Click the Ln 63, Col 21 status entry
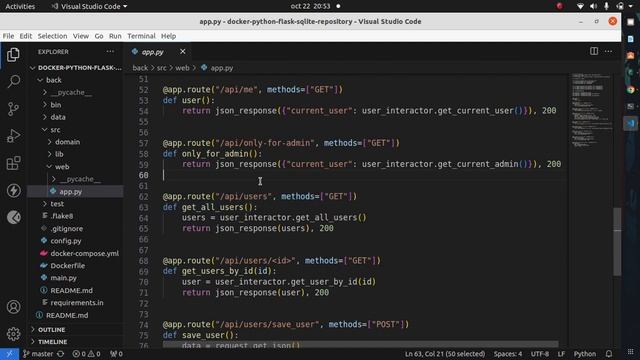Image resolution: width=640 pixels, height=360 pixels. [445, 354]
